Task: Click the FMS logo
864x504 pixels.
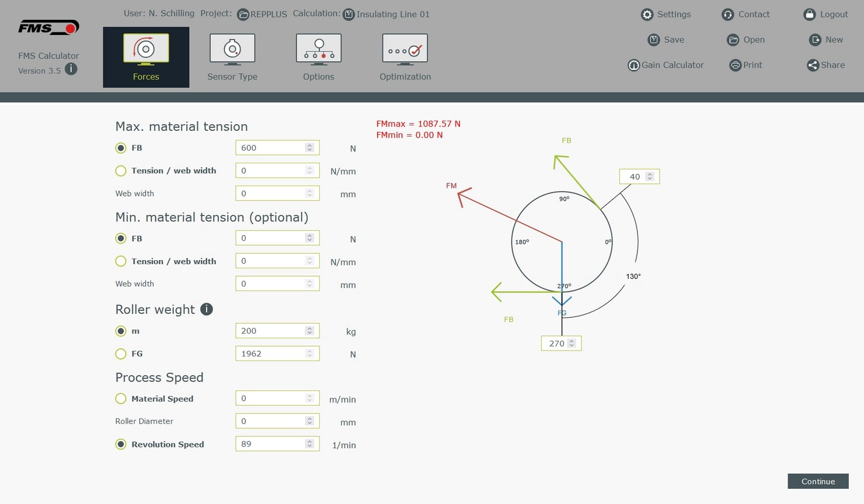Action: [x=48, y=27]
